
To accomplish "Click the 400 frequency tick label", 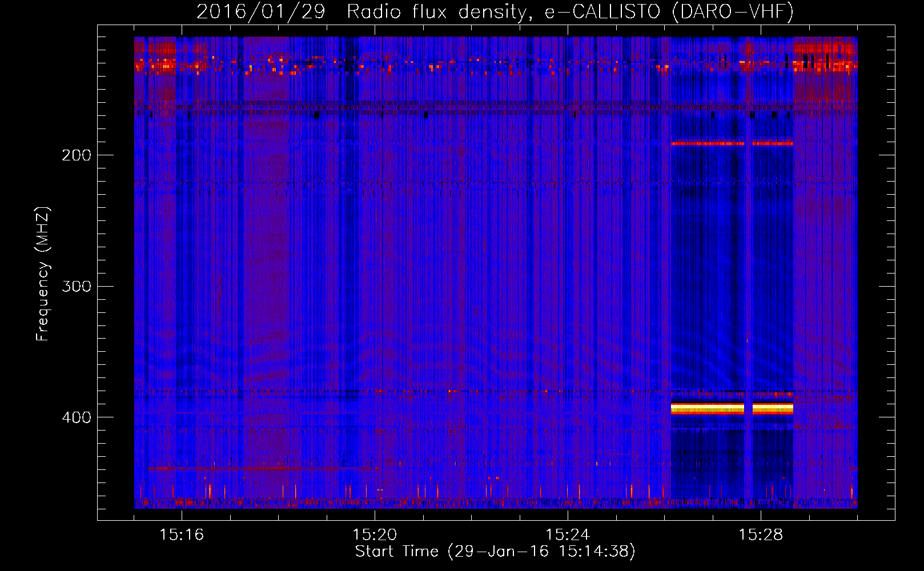I will tap(77, 417).
